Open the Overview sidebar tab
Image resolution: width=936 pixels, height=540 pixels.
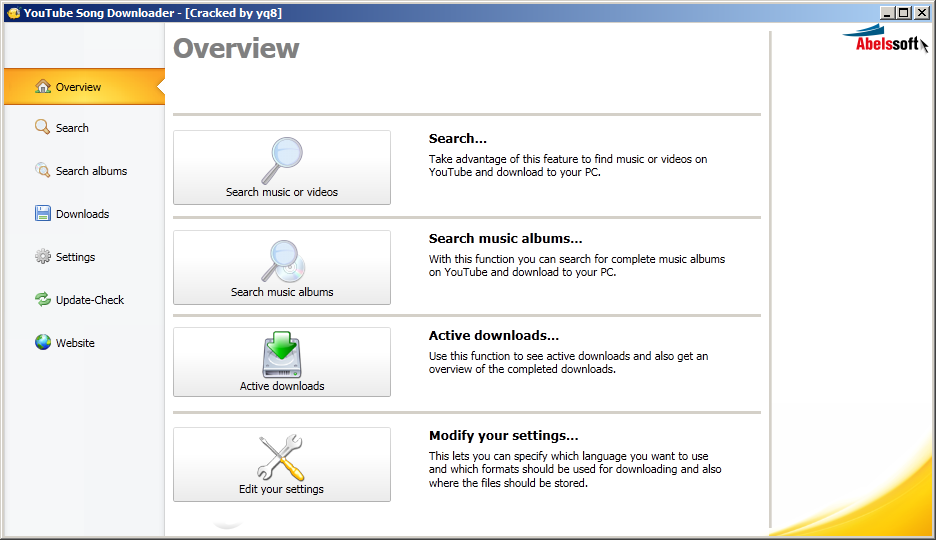pyautogui.click(x=84, y=87)
